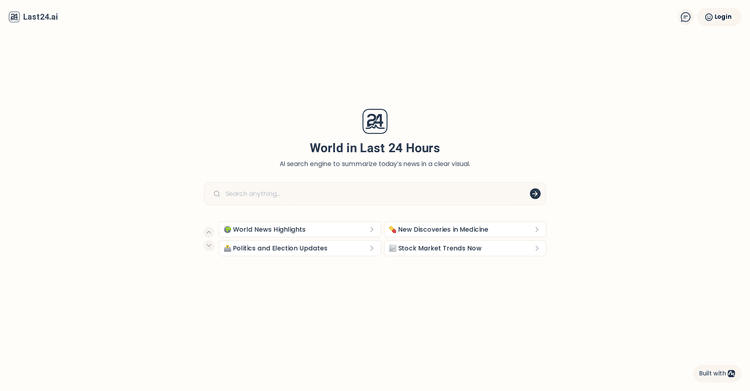The height and width of the screenshot is (391, 750).
Task: Click the Login button
Action: click(x=719, y=17)
